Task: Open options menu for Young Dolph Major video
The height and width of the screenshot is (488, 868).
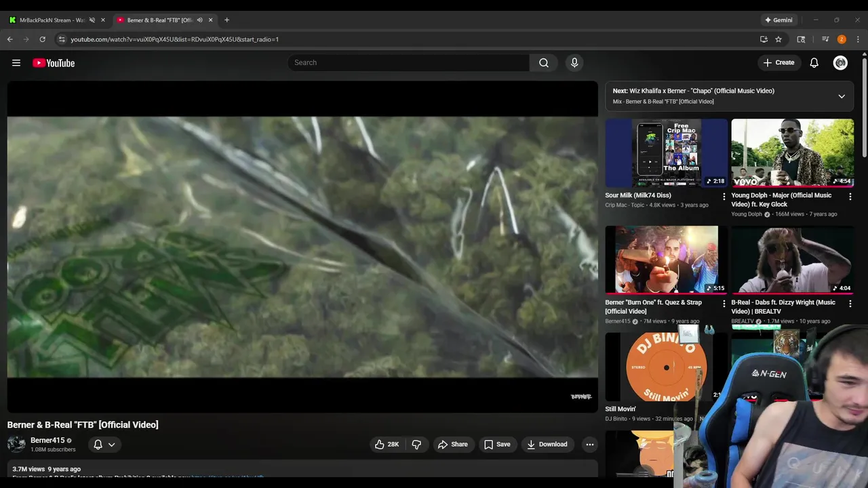Action: point(850,197)
